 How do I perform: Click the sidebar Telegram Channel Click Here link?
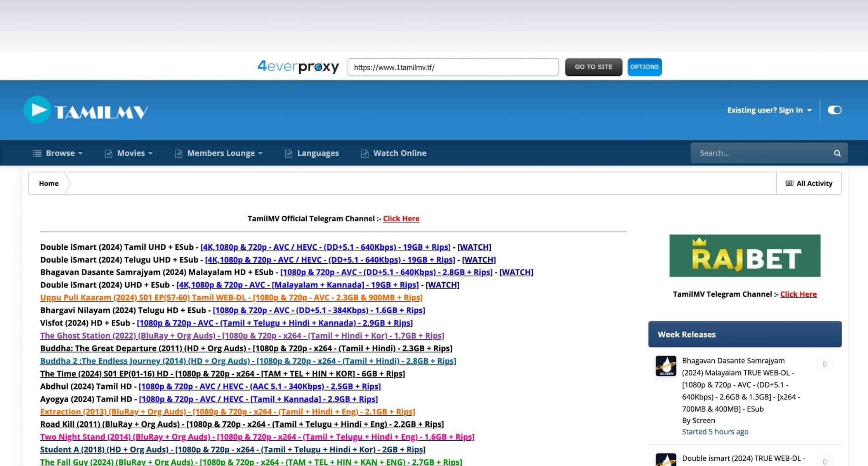pyautogui.click(x=798, y=294)
